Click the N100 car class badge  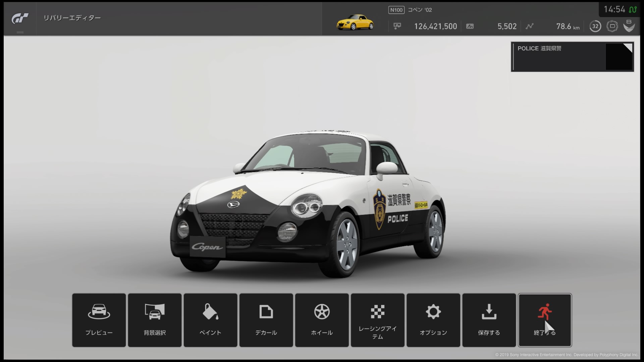pyautogui.click(x=396, y=10)
